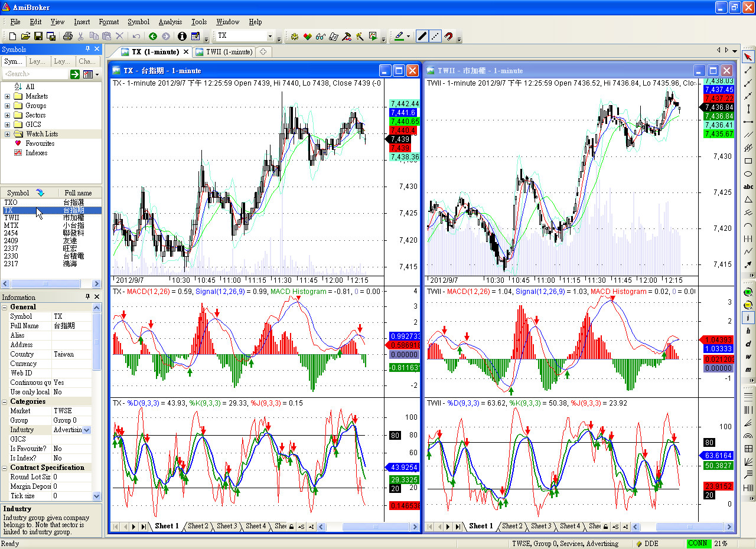The width and height of the screenshot is (756, 549).
Task: Expand the Watch Lists tree node
Action: (x=7, y=134)
